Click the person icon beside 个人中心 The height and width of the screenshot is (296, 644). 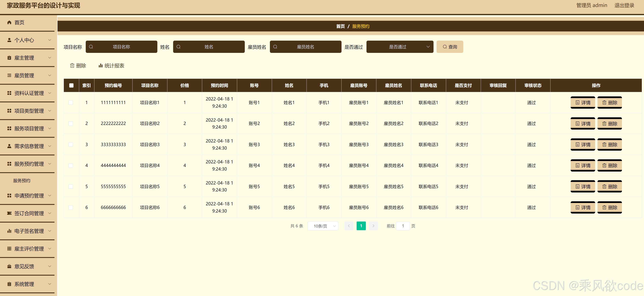pos(9,40)
